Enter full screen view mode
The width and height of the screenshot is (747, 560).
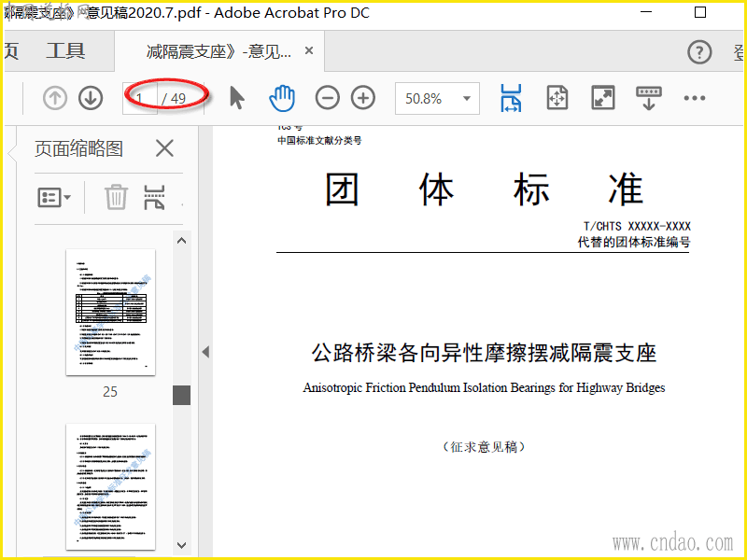(603, 98)
